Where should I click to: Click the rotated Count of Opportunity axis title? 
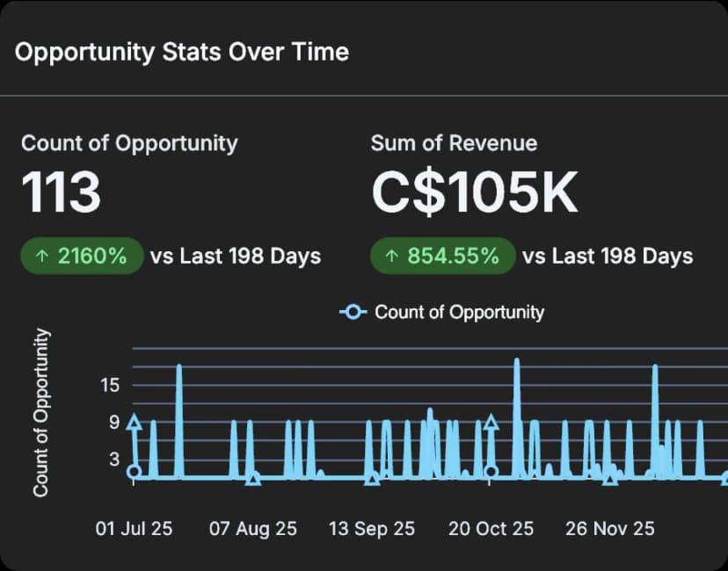[41, 413]
